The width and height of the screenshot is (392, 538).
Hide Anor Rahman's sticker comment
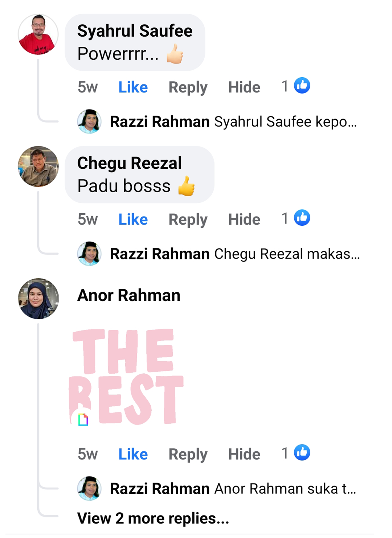[244, 454]
